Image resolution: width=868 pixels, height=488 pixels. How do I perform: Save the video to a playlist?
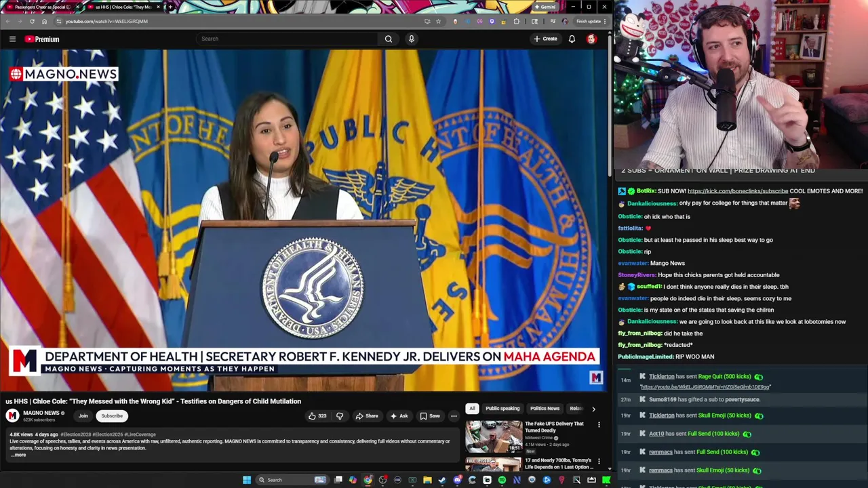430,415
